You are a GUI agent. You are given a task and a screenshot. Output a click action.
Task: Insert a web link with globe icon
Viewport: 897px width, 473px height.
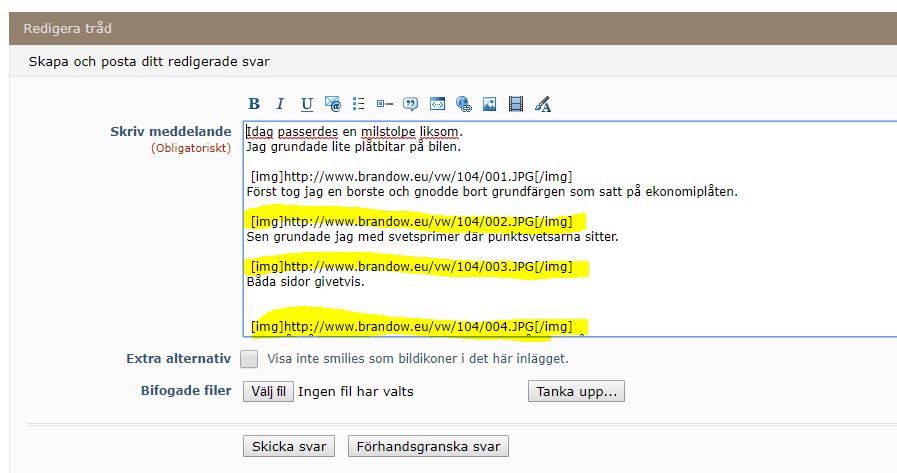(x=463, y=104)
